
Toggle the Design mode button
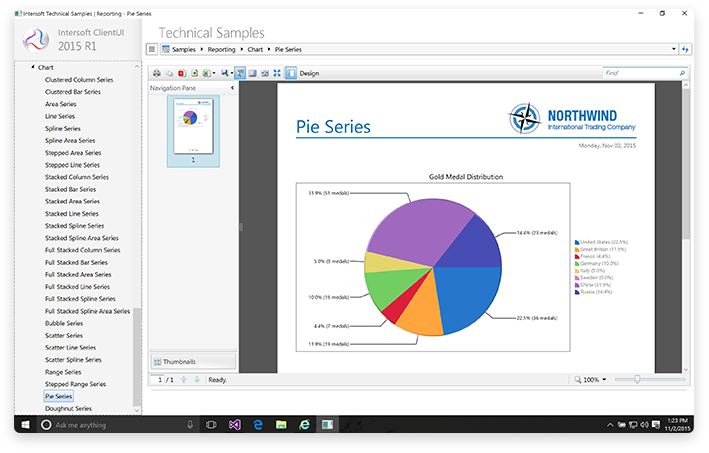303,73
